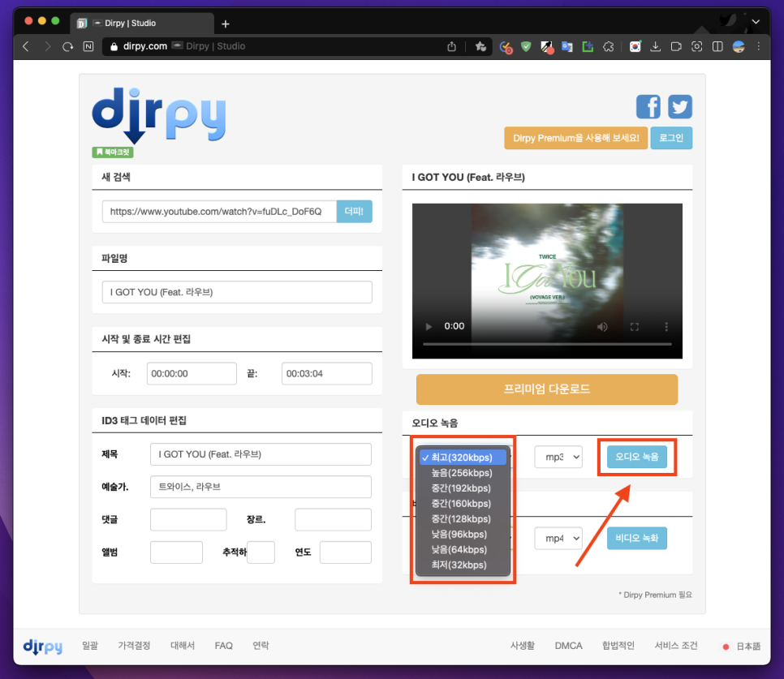Click the 예술가 artist tag field

click(x=261, y=487)
